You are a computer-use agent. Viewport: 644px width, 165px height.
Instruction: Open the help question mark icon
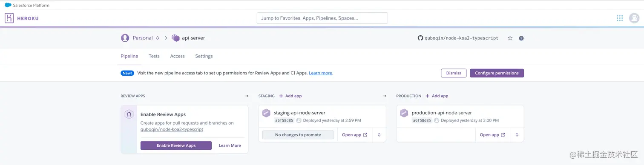click(521, 38)
